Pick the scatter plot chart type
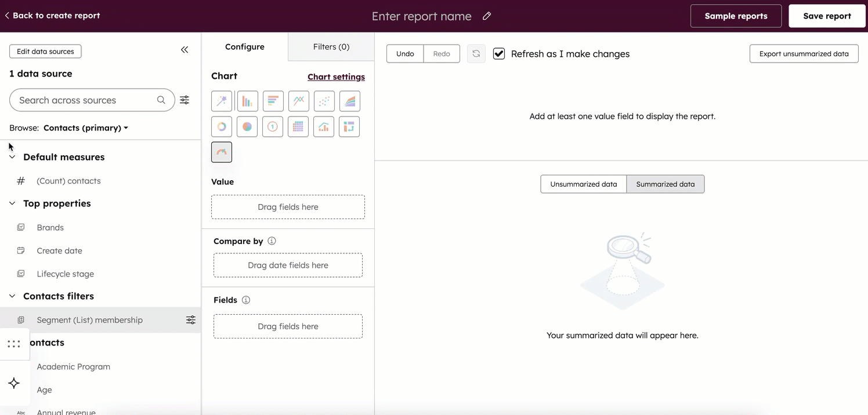This screenshot has height=415, width=868. point(324,101)
